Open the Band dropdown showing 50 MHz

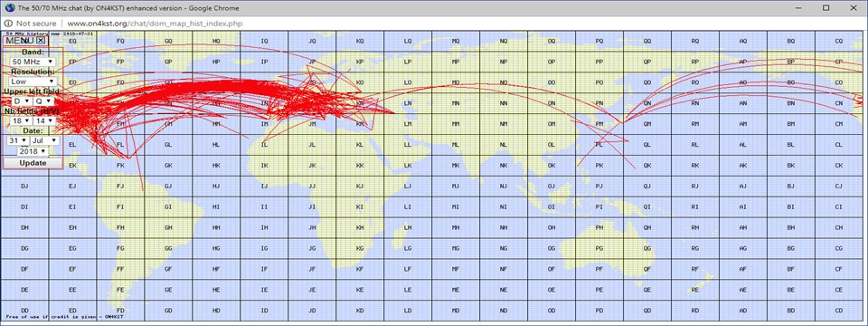point(33,62)
